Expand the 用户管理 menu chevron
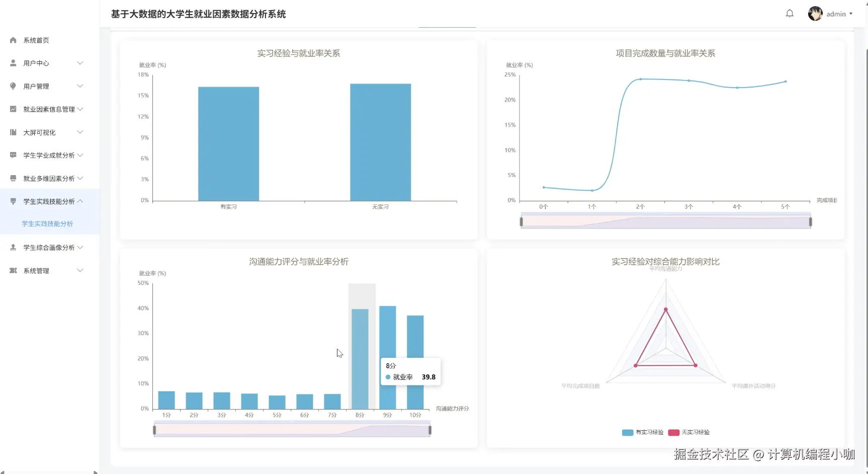This screenshot has width=868, height=474. [x=80, y=86]
